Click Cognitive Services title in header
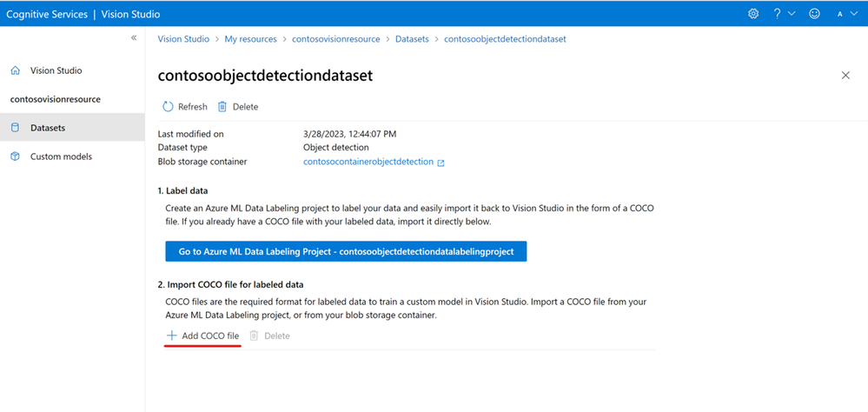Screen dimensions: 868x412 (47, 14)
